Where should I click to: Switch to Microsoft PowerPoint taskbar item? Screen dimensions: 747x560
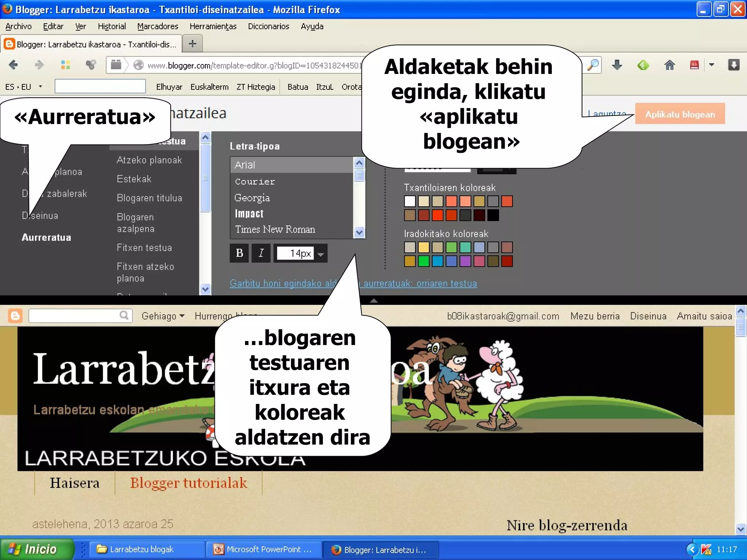point(264,549)
